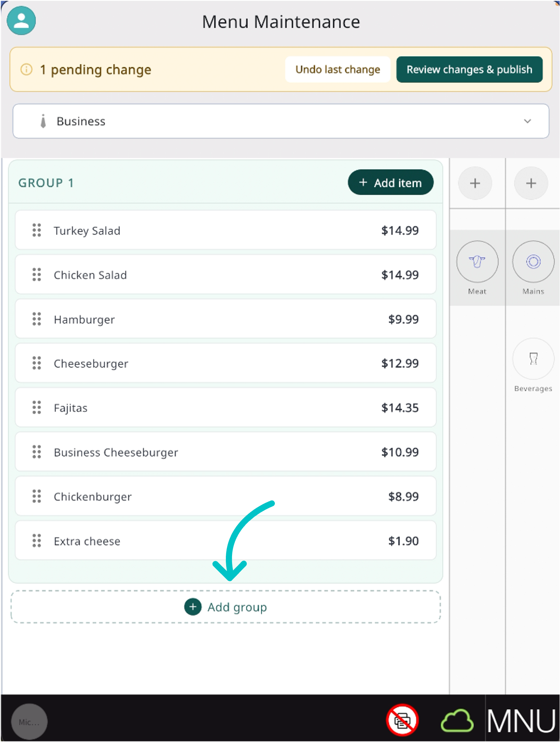The image size is (560, 742).
Task: Click Add group below Group 1
Action: click(x=226, y=607)
